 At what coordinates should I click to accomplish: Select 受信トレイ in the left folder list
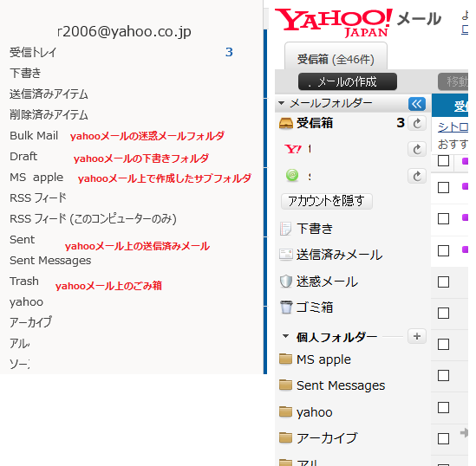[x=33, y=52]
